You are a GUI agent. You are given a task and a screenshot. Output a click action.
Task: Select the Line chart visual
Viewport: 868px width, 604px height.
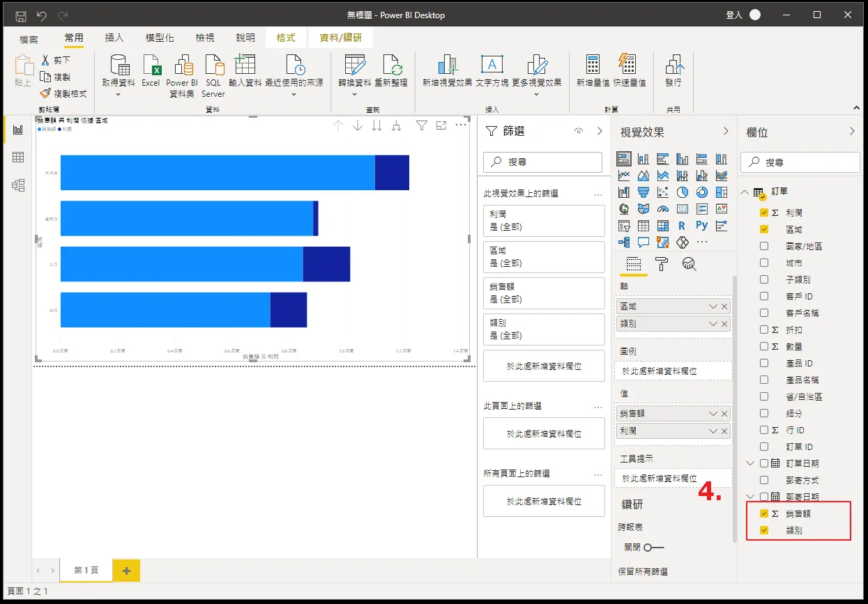point(624,176)
